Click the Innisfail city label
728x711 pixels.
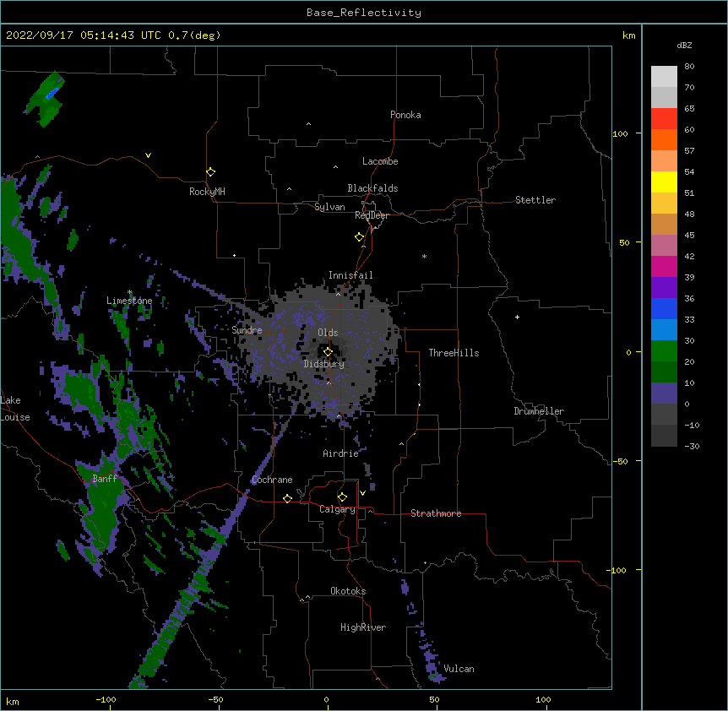pyautogui.click(x=350, y=275)
